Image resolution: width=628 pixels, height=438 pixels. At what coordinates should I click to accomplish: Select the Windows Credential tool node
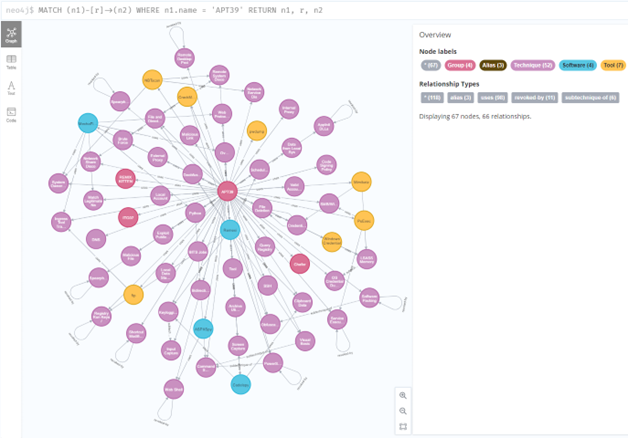point(332,242)
